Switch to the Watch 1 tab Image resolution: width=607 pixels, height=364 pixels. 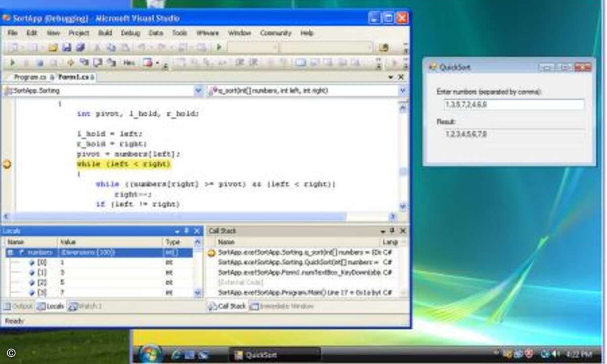85,306
